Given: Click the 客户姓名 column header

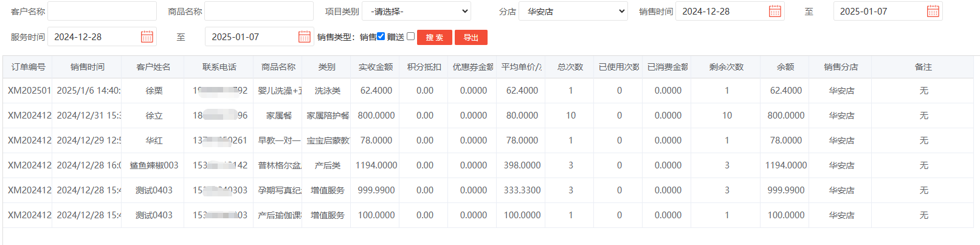Looking at the screenshot, I should tap(153, 67).
